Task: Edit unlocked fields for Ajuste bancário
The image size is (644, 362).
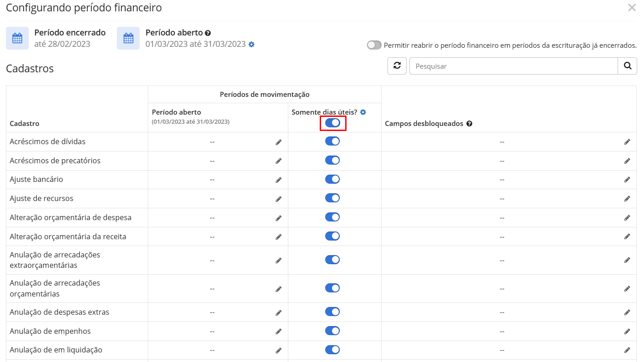Action: click(x=627, y=180)
